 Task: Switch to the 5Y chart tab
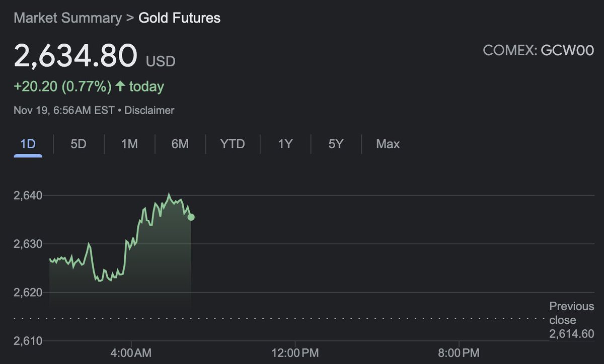336,144
